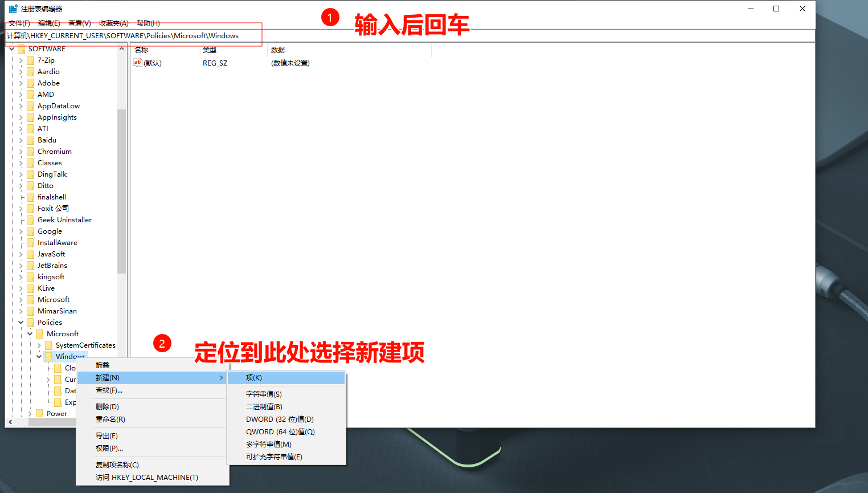Click the Foxit 公司 folder icon
This screenshot has width=868, height=493.
point(30,208)
